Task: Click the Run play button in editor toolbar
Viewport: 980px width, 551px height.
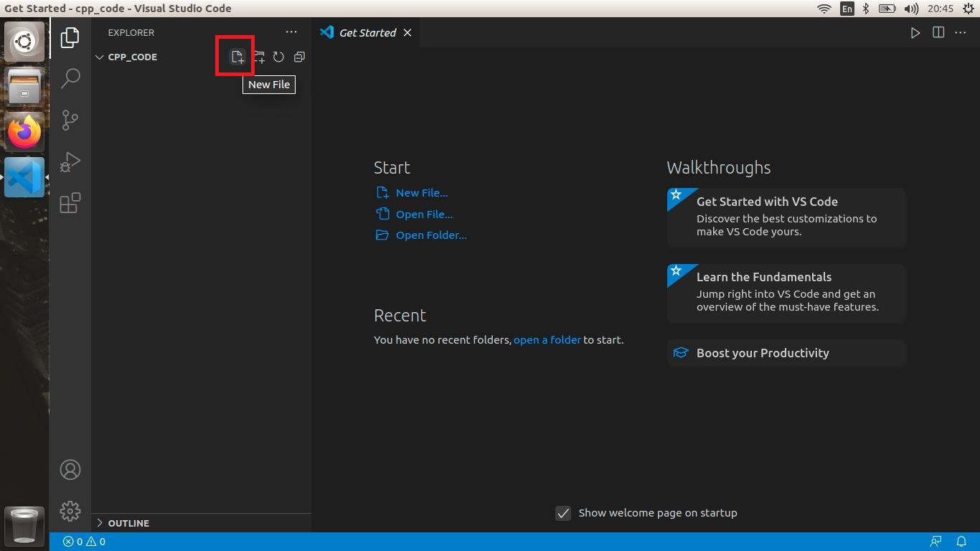Action: (x=915, y=33)
